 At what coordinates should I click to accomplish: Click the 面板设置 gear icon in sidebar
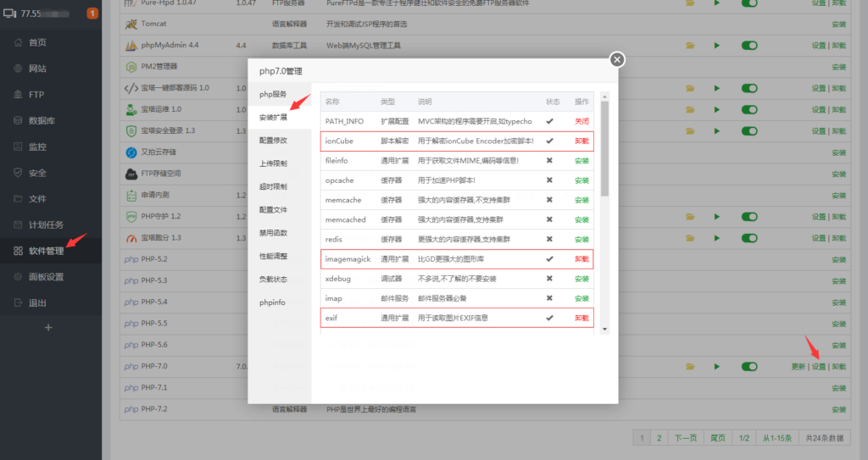[x=18, y=276]
